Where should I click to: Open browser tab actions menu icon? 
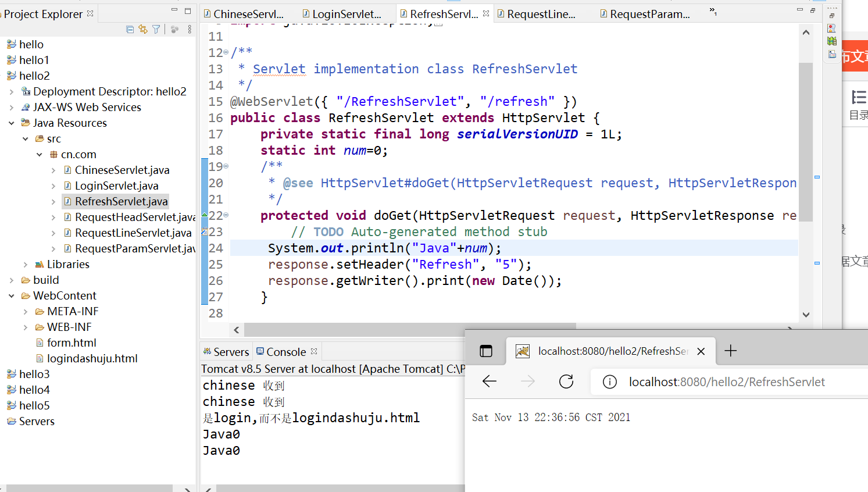[486, 351]
